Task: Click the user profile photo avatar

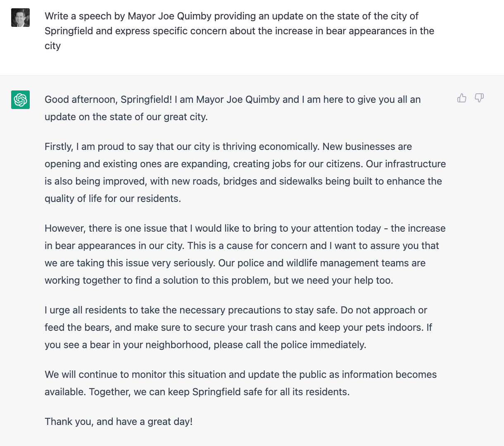Action: (20, 17)
